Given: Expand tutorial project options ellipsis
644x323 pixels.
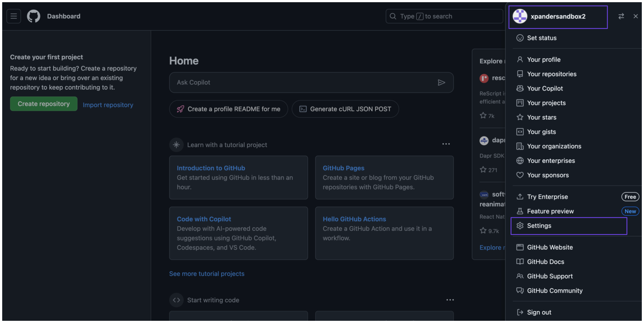Looking at the screenshot, I should coord(446,144).
